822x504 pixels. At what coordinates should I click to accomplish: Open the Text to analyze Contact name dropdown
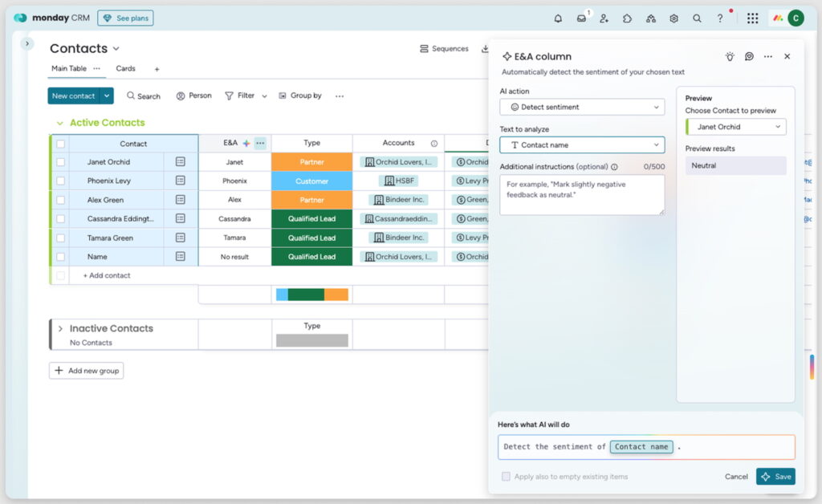click(582, 145)
